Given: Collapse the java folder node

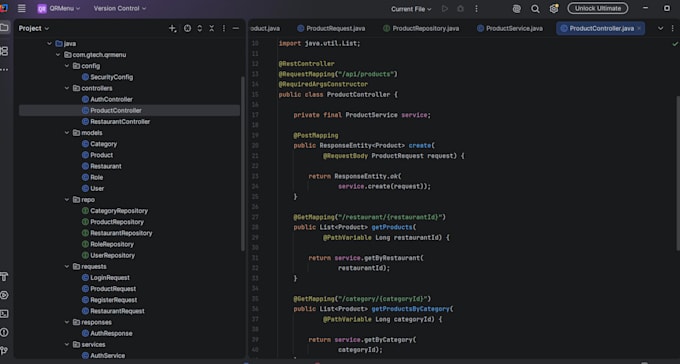Looking at the screenshot, I should pos(49,44).
